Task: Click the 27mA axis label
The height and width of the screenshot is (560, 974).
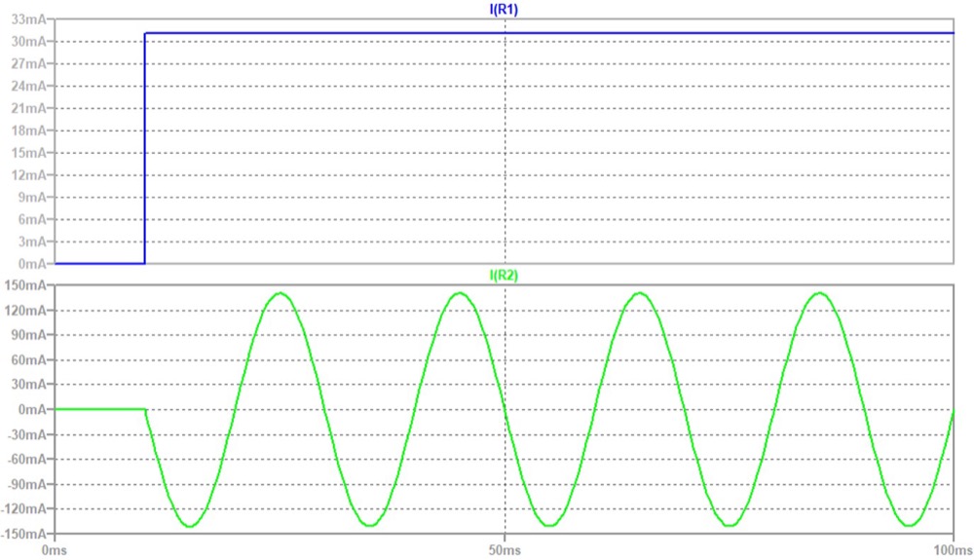Action: pyautogui.click(x=28, y=64)
